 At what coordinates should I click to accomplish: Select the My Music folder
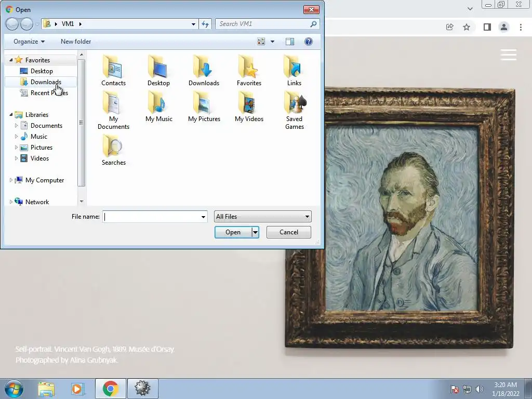158,107
